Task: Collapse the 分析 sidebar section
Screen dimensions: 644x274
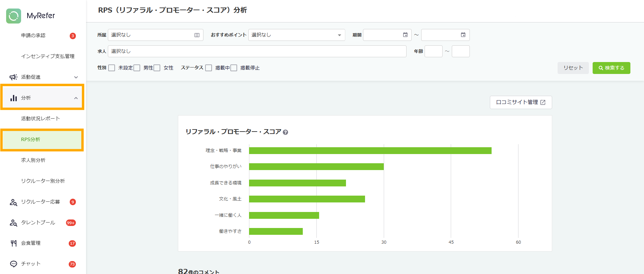Action: click(x=76, y=98)
